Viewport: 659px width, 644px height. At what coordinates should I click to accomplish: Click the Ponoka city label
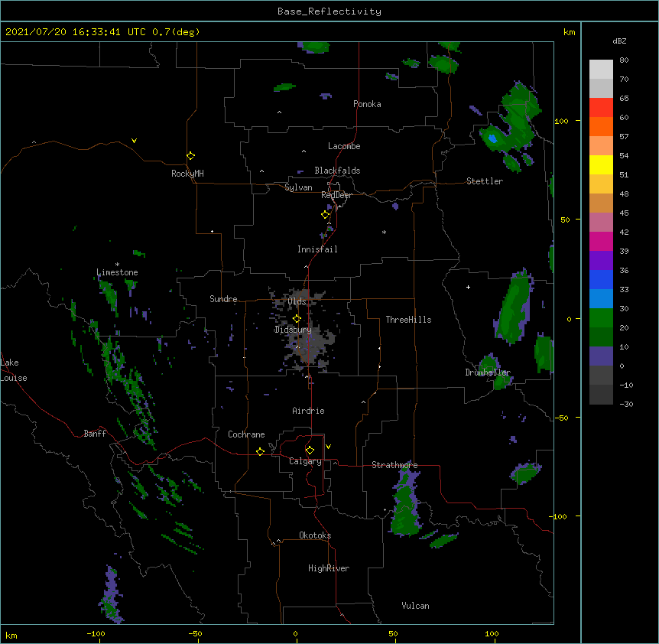tap(367, 104)
